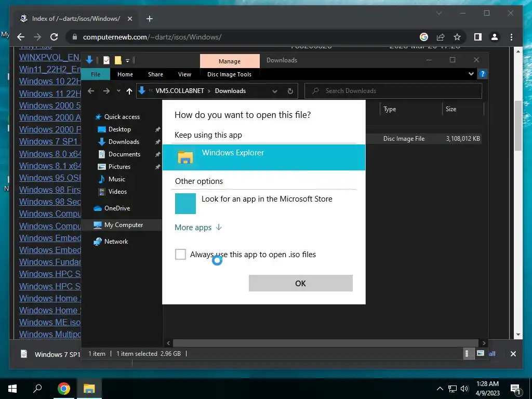This screenshot has width=532, height=399.
Task: Open notification center icon
Action: (x=515, y=389)
